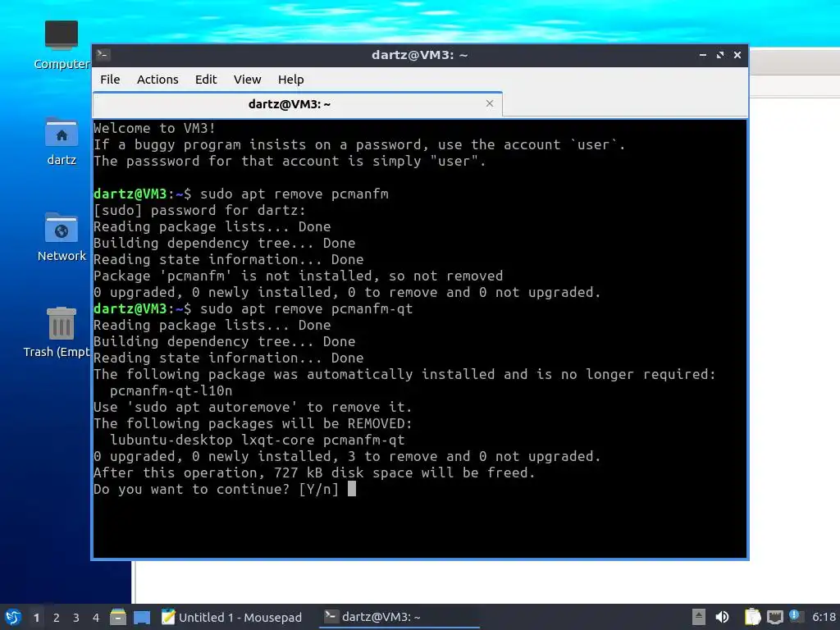The height and width of the screenshot is (630, 840).
Task: Select the dartz@VM3: ~ terminal tab
Action: [x=297, y=104]
